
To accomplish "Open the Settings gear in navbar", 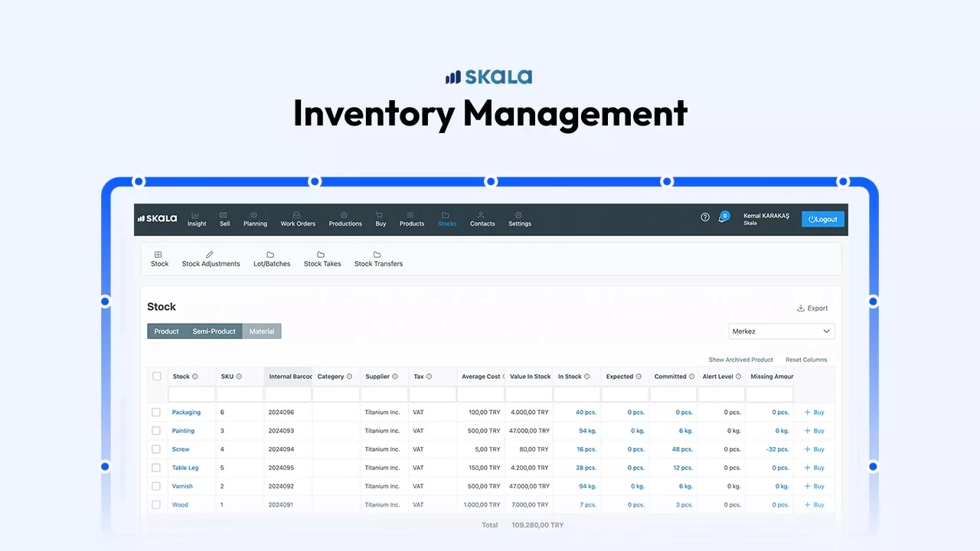I will click(x=519, y=215).
